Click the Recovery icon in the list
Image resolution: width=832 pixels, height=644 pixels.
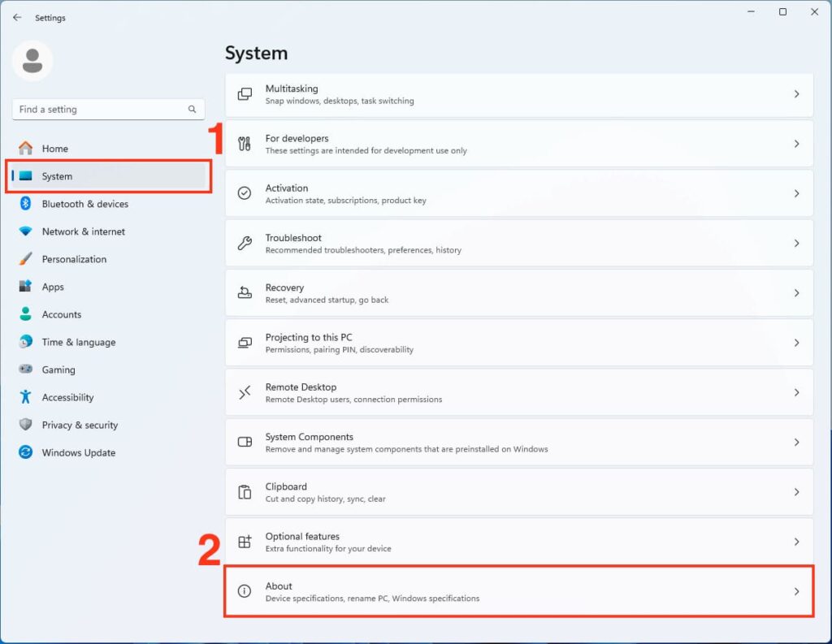[245, 293]
